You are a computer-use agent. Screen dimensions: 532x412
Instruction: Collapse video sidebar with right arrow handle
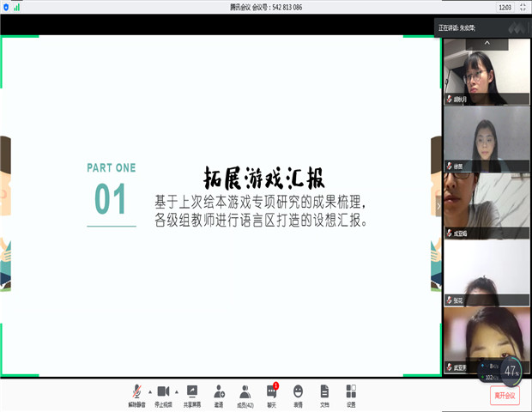tap(438, 206)
